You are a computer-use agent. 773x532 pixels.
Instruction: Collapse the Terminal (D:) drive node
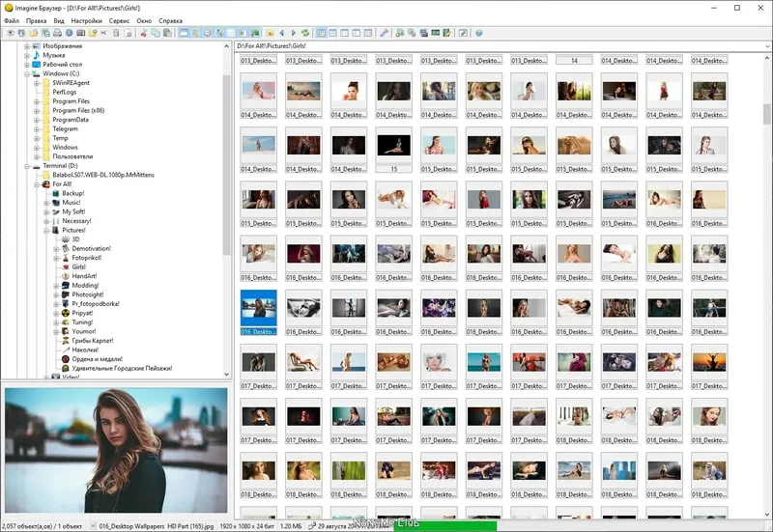(27, 166)
